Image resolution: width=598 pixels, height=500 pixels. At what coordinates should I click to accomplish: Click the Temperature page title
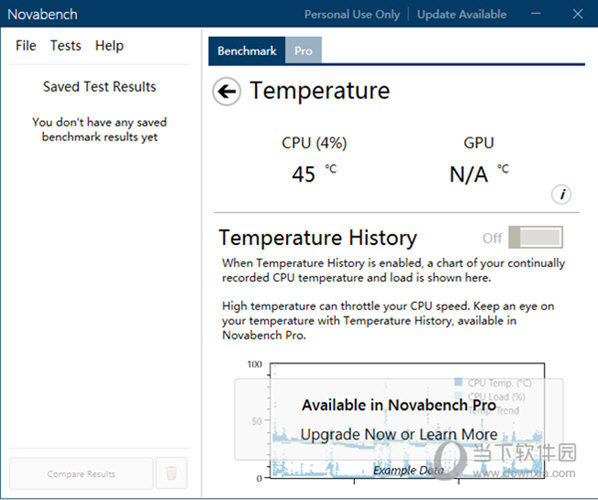320,91
